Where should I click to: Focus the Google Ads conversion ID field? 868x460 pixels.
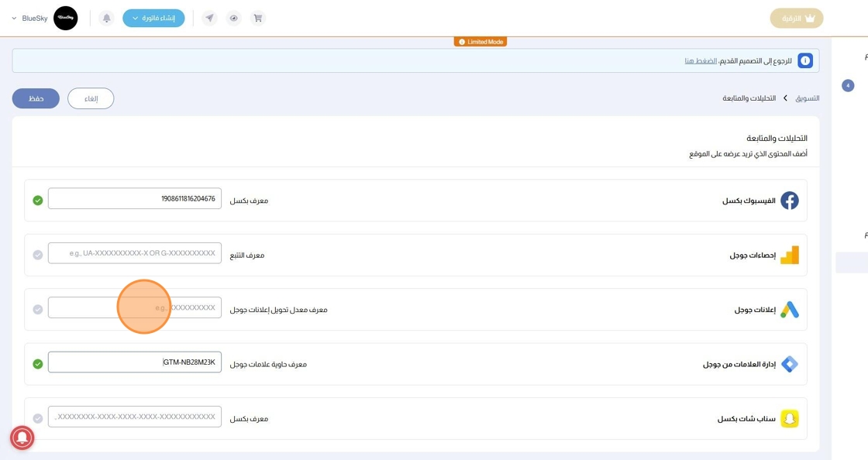coord(135,307)
